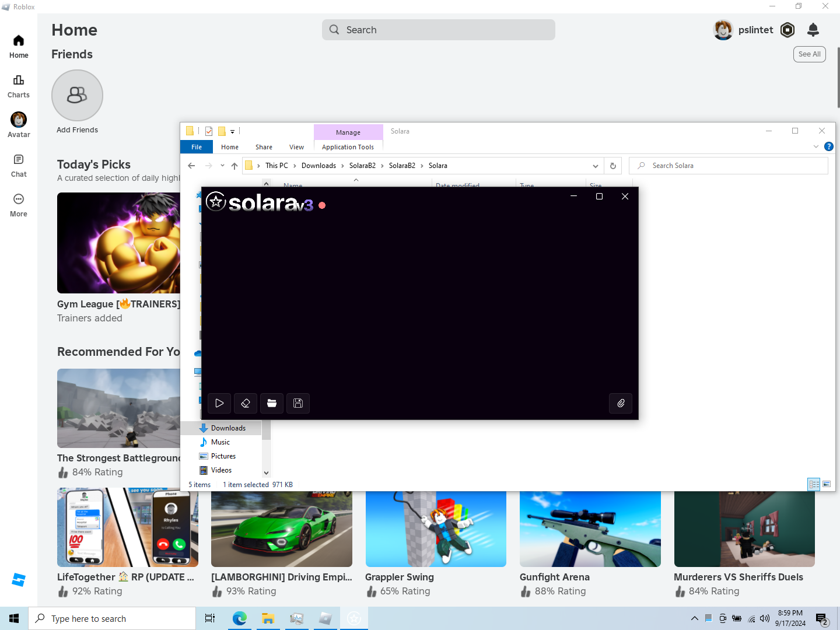840x630 pixels.
Task: Expand chevron after This PC in breadcrumb
Action: click(x=295, y=166)
